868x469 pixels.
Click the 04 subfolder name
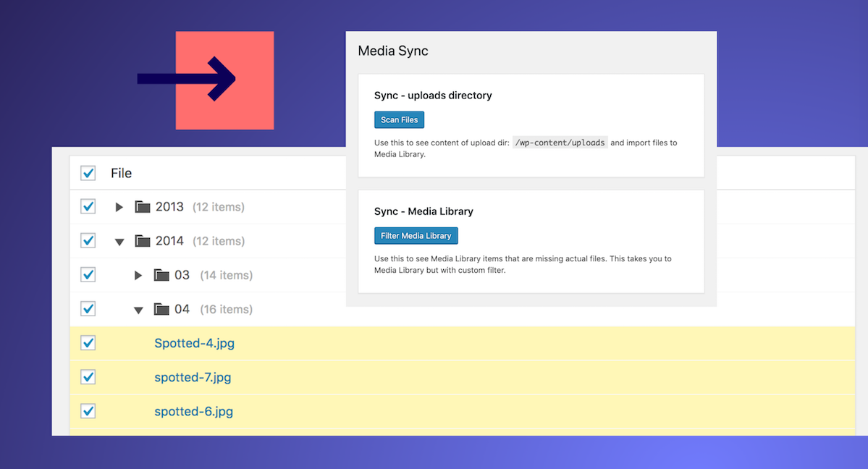pyautogui.click(x=182, y=309)
